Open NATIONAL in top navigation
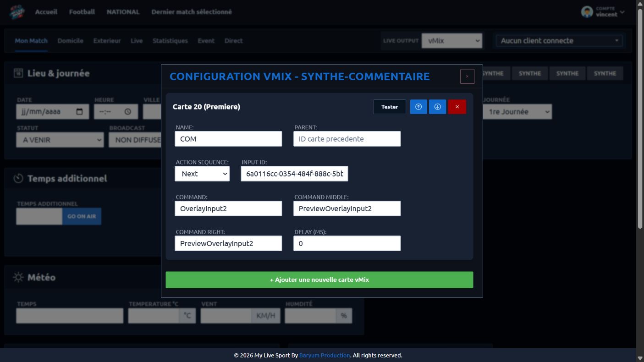This screenshot has height=362, width=644. coord(123,12)
